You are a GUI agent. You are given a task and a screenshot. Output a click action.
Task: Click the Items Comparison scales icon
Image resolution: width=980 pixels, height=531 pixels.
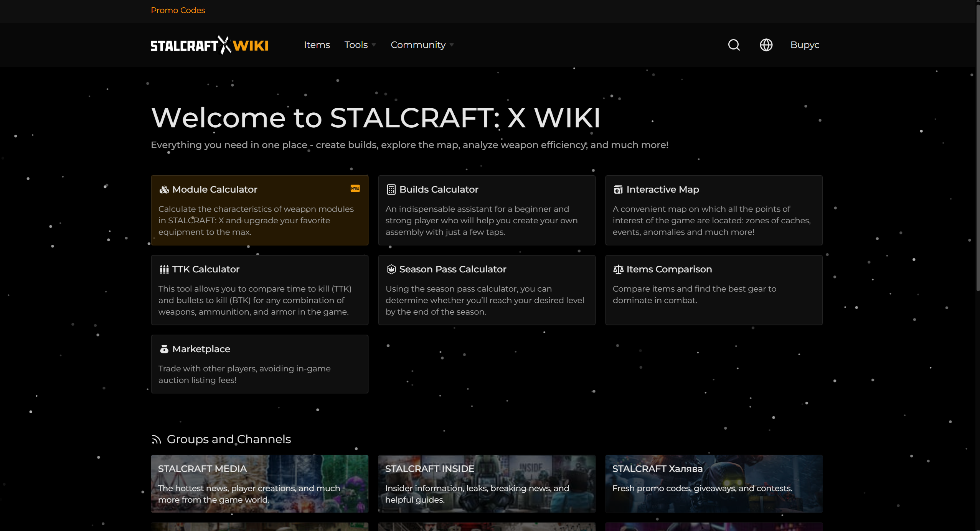point(618,269)
